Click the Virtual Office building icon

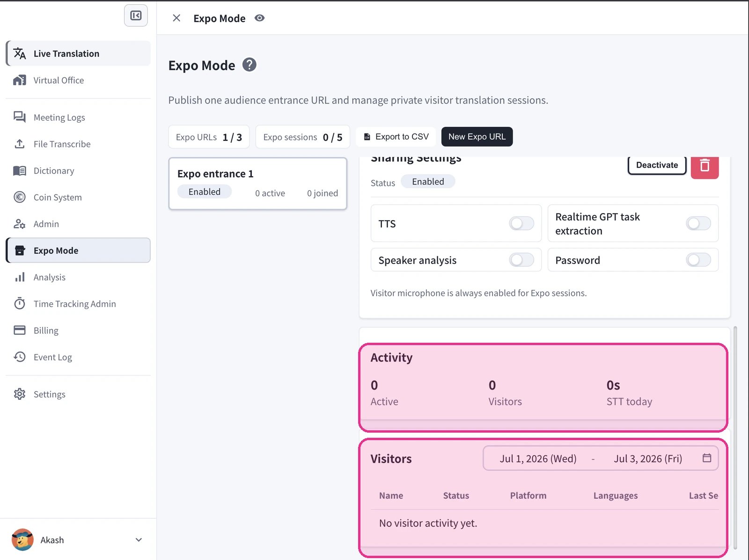[20, 80]
